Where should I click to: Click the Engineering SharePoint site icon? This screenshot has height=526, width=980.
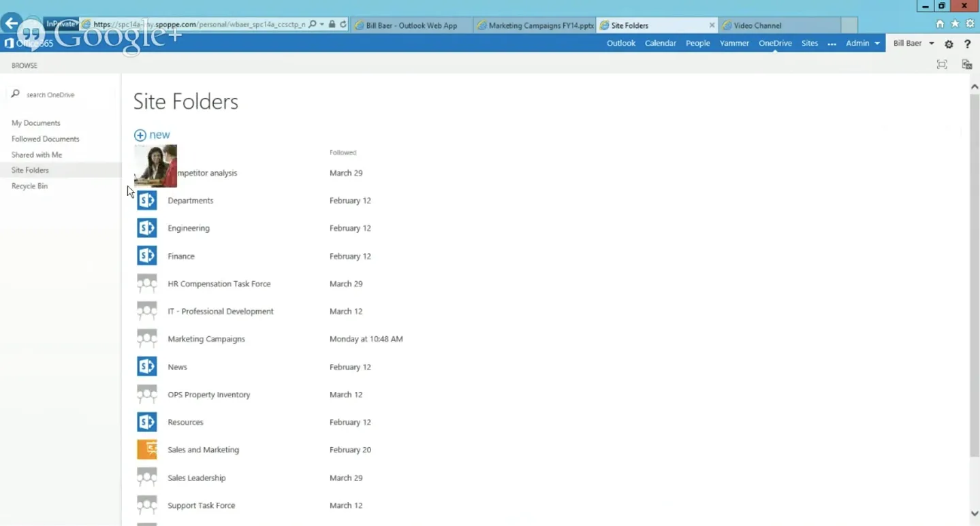(147, 228)
